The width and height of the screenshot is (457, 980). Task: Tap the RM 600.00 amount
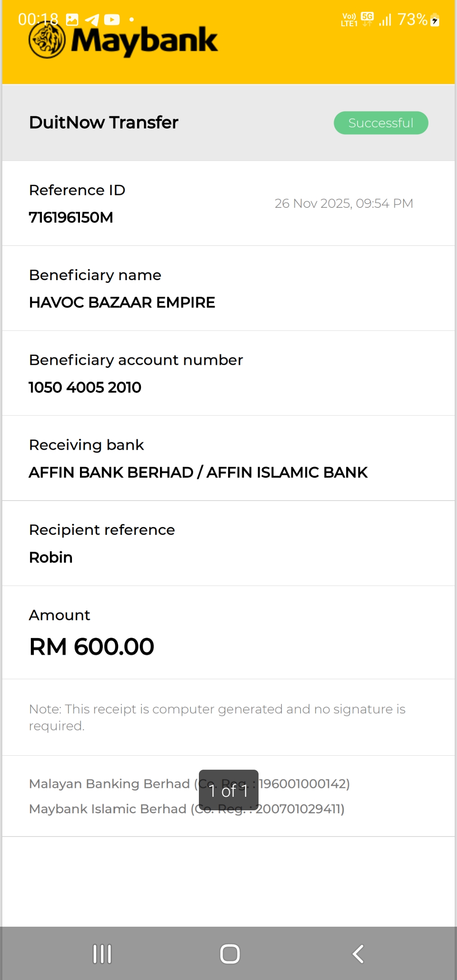point(92,647)
